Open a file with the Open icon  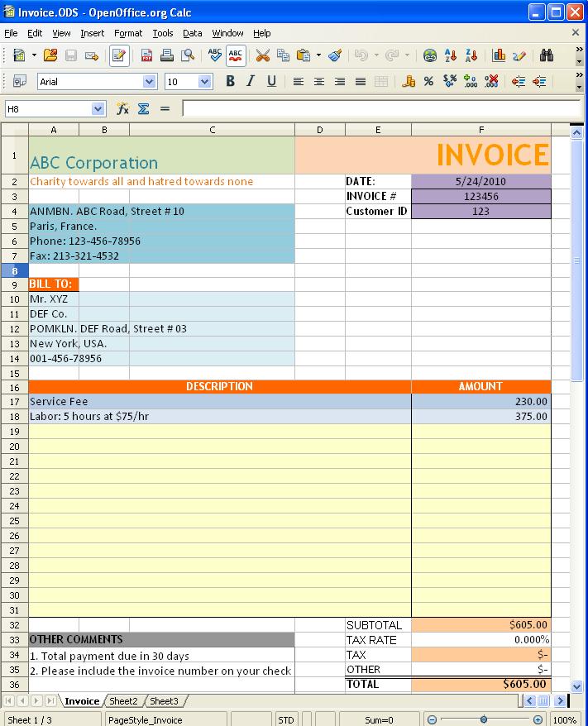click(x=50, y=55)
